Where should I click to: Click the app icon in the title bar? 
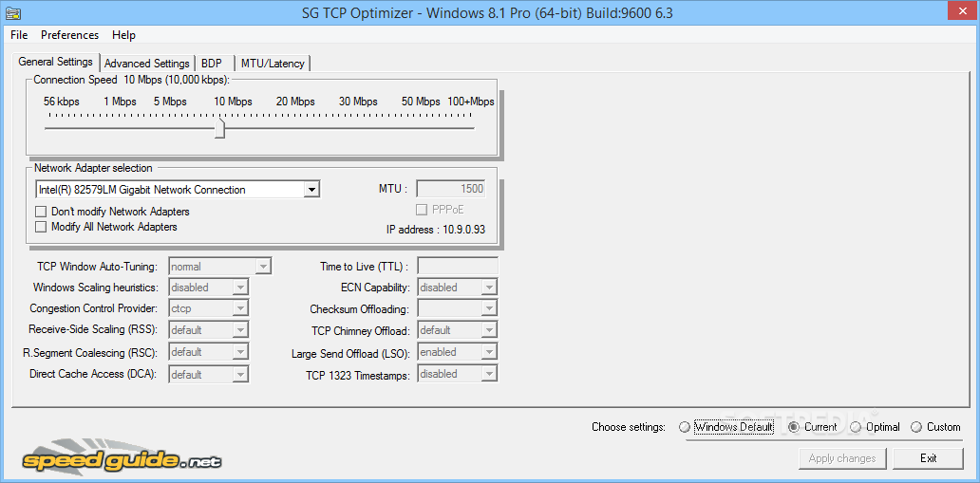click(11, 12)
